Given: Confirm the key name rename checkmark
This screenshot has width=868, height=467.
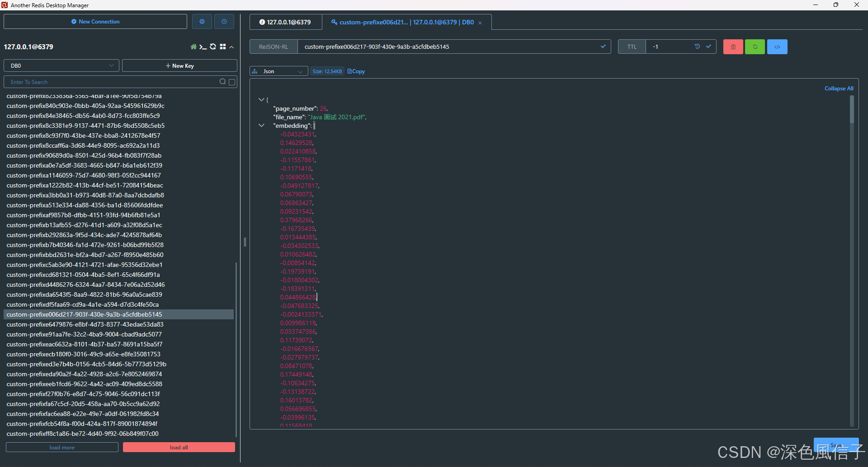Looking at the screenshot, I should (603, 47).
